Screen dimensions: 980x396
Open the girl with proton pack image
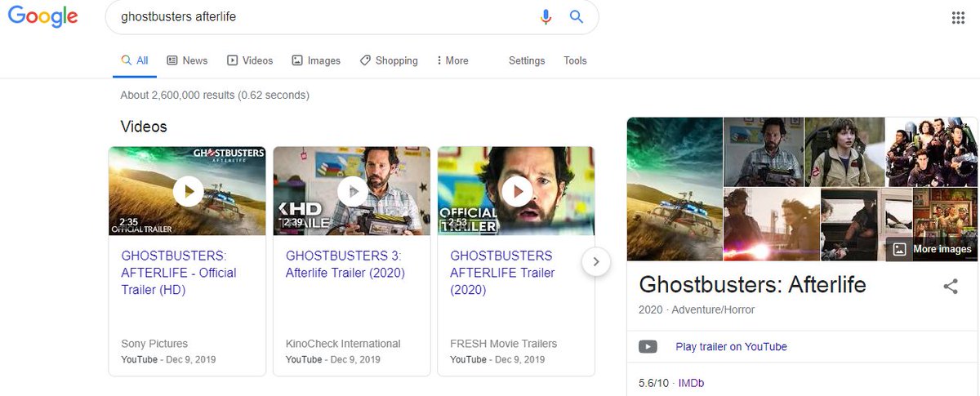pos(844,152)
